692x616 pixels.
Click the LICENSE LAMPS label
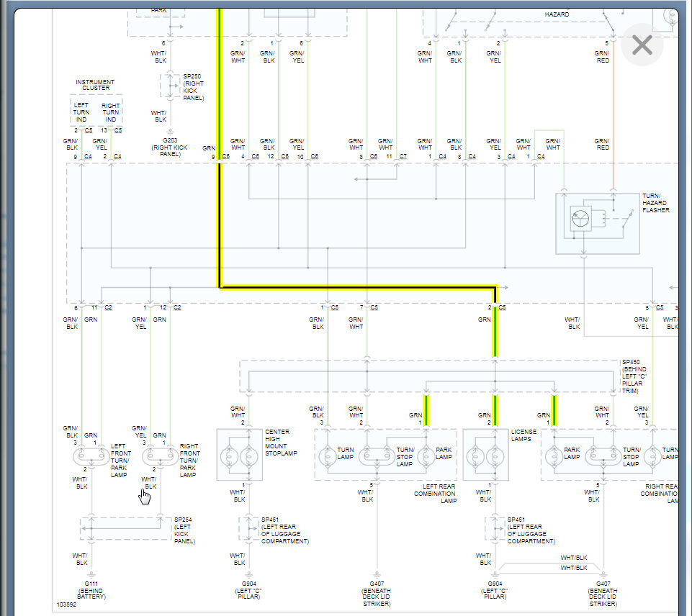click(x=524, y=435)
